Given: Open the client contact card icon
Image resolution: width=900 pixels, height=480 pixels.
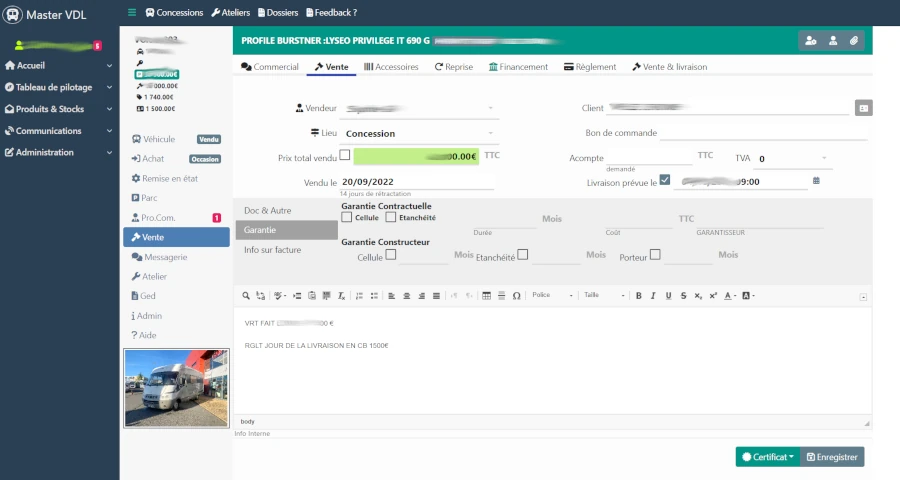Looking at the screenshot, I should [x=864, y=107].
